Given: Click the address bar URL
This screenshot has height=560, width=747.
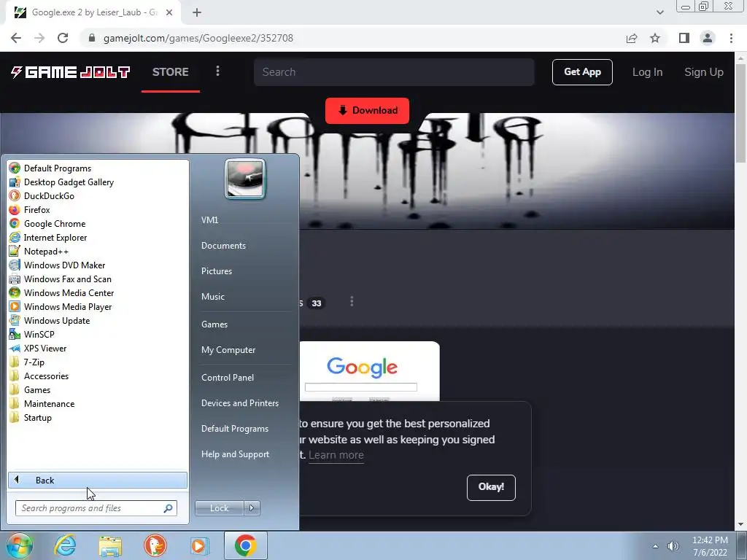Looking at the screenshot, I should coord(198,38).
